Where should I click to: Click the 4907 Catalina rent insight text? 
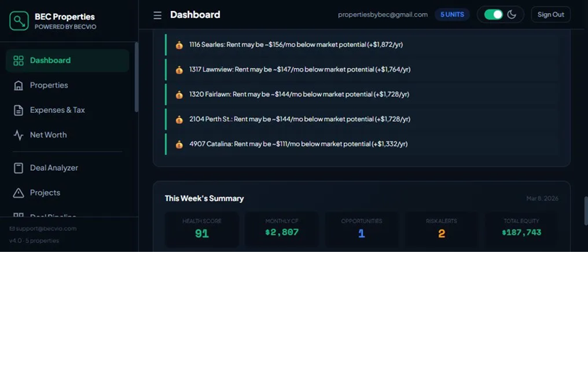point(298,144)
